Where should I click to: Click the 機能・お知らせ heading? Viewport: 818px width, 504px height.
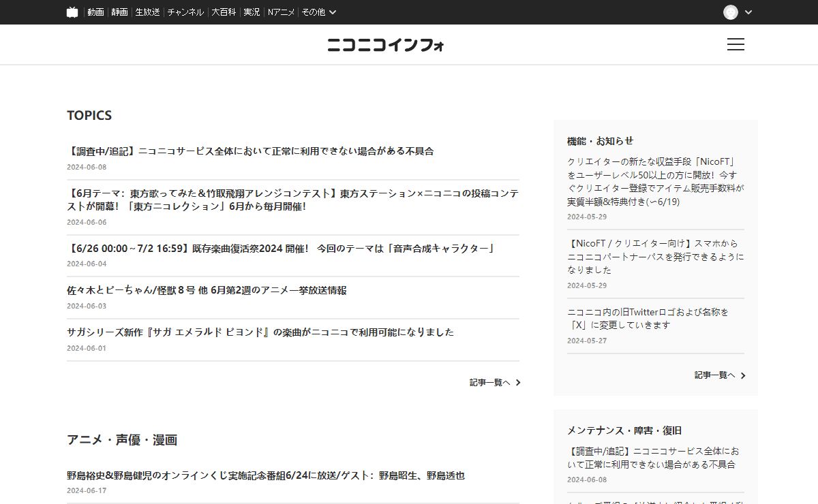(600, 141)
